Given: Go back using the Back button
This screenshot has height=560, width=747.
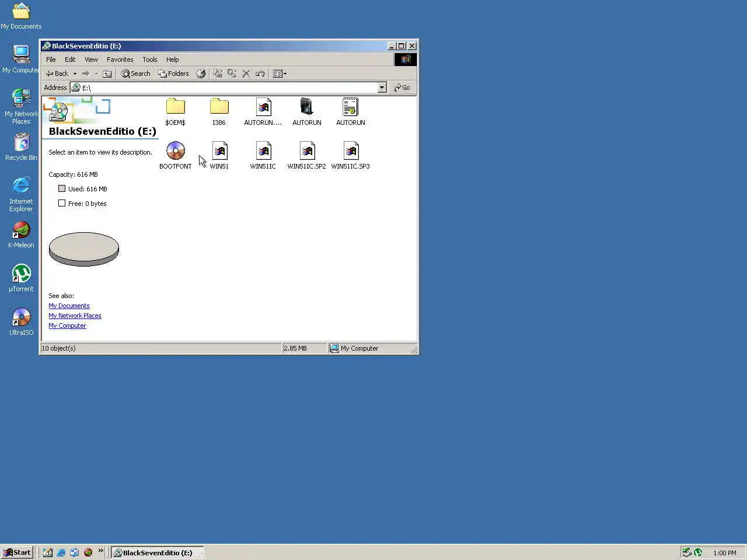Looking at the screenshot, I should pyautogui.click(x=57, y=73).
